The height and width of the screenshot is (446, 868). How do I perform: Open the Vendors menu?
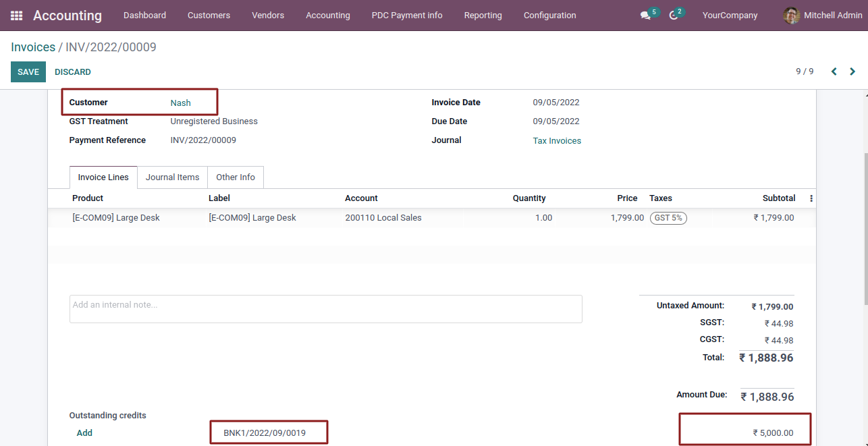268,16
